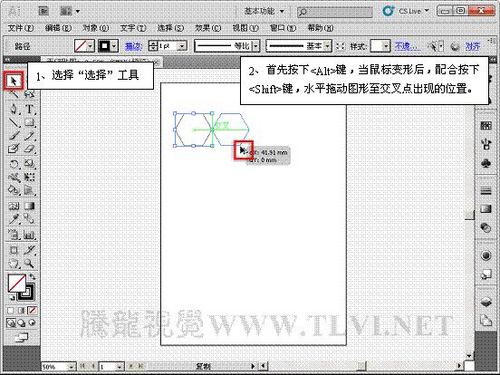Set fill to None mode
500x375 pixels.
(32, 311)
